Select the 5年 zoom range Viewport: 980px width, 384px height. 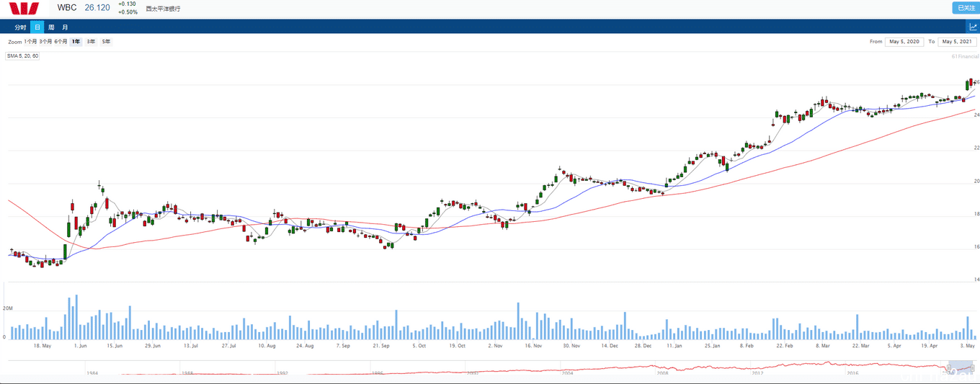(x=106, y=42)
